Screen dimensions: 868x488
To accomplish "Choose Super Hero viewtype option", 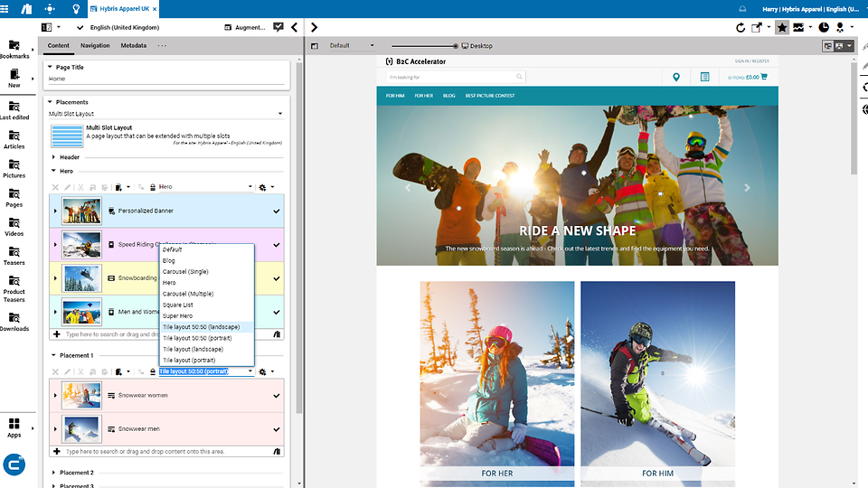I will coord(207,316).
